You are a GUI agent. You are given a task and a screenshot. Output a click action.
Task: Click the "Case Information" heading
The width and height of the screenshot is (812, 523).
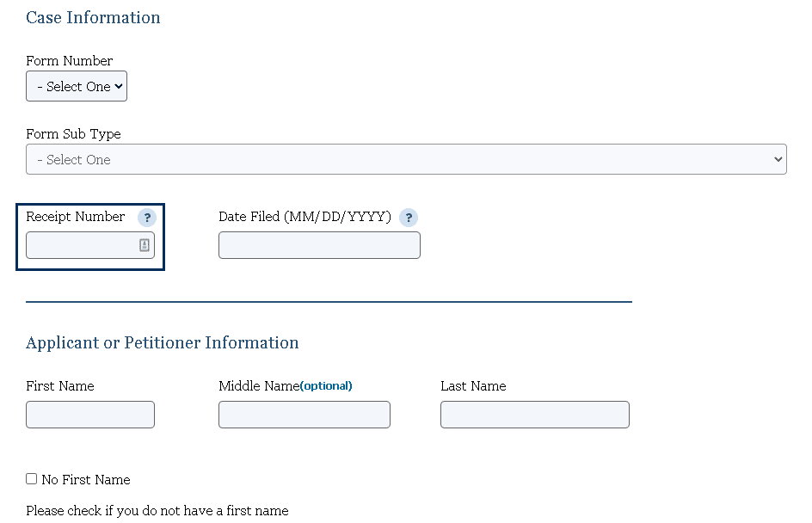(93, 17)
